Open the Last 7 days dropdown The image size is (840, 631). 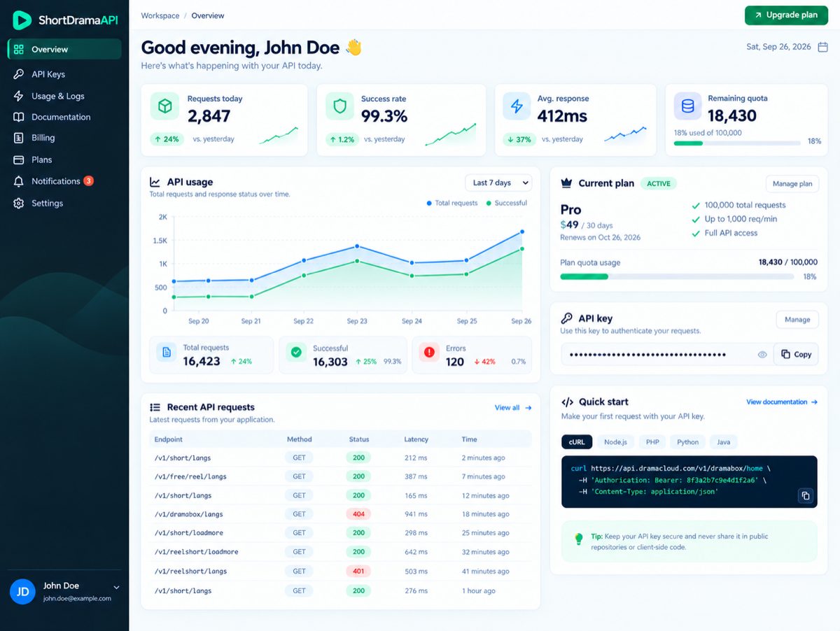tap(498, 183)
